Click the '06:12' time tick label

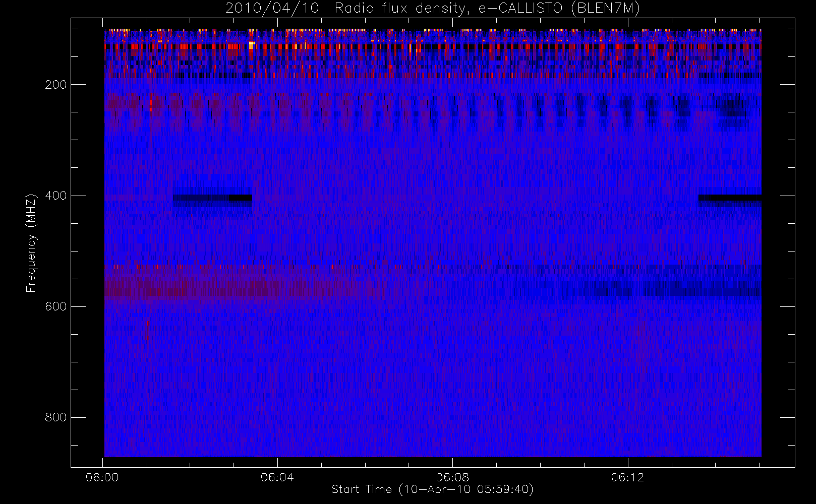coord(627,477)
